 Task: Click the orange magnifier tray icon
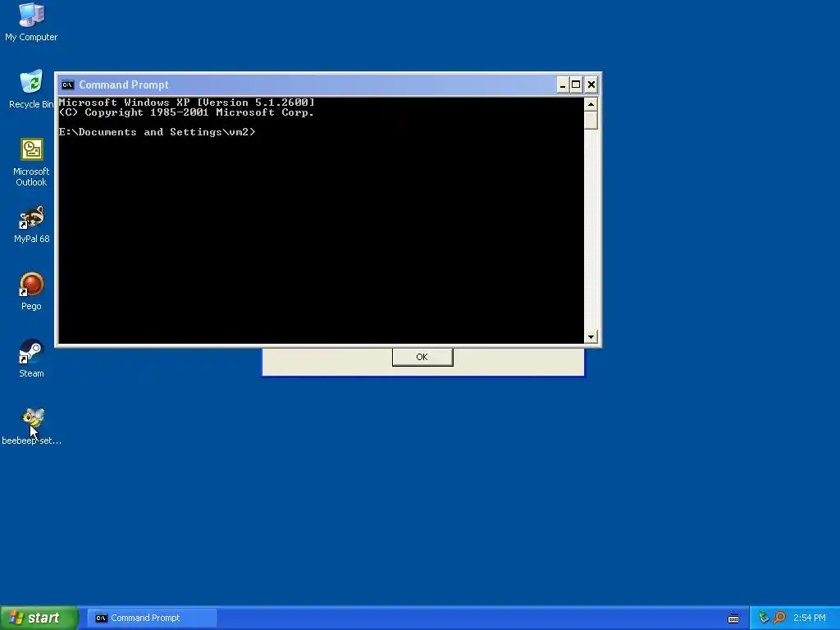coord(779,618)
